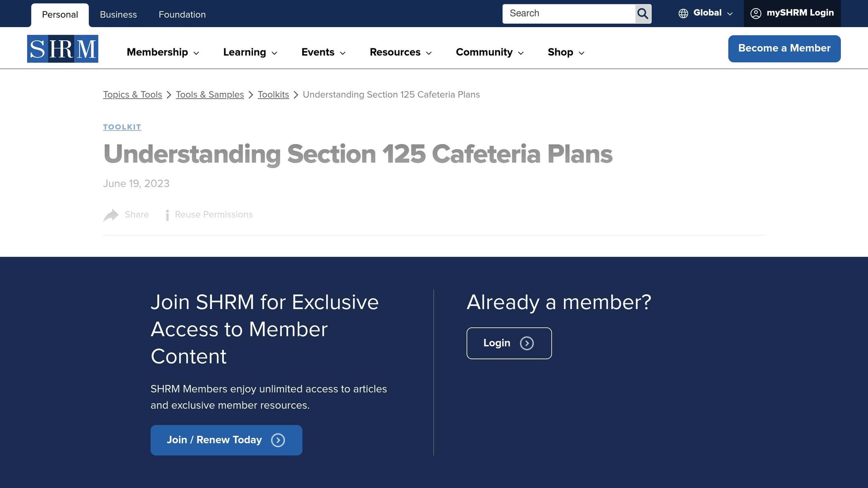Open the Global region selector
The image size is (868, 488).
pos(707,13)
